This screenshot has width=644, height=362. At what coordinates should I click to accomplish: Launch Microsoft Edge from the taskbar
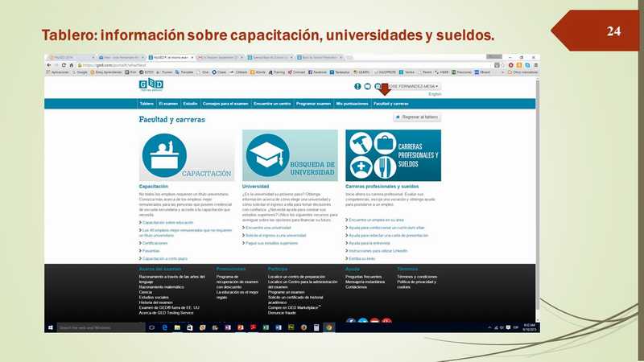click(x=165, y=327)
